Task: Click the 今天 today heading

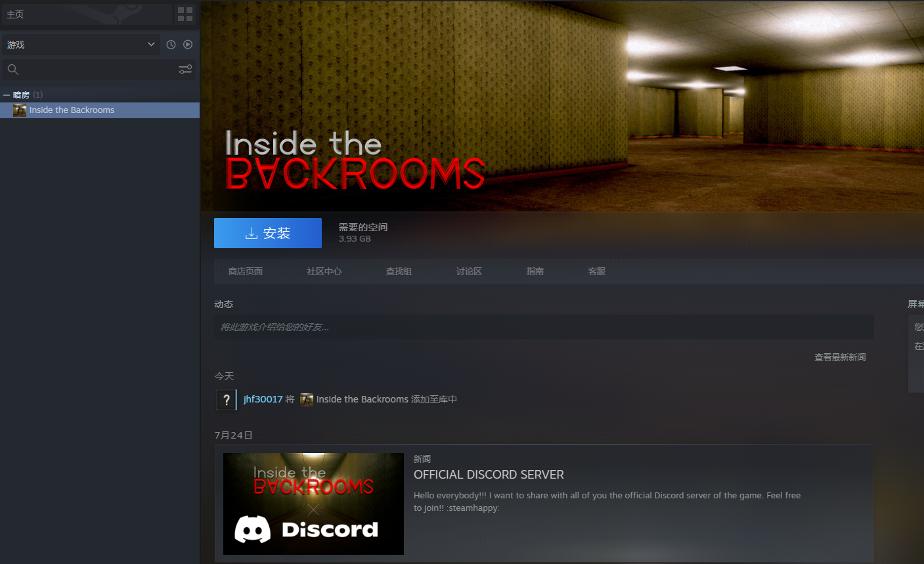Action: coord(224,376)
